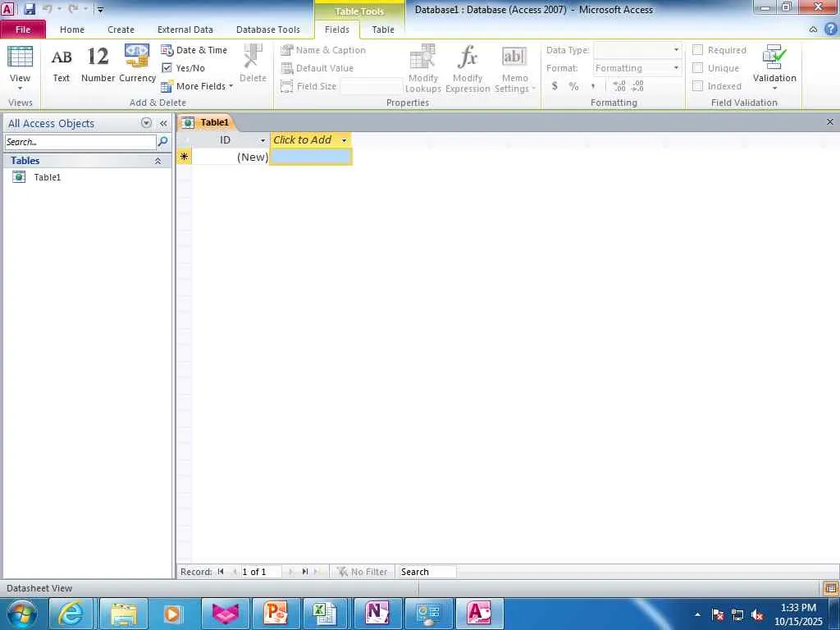
Task: Collapse navigation pane with shutter bar button
Action: [x=163, y=123]
